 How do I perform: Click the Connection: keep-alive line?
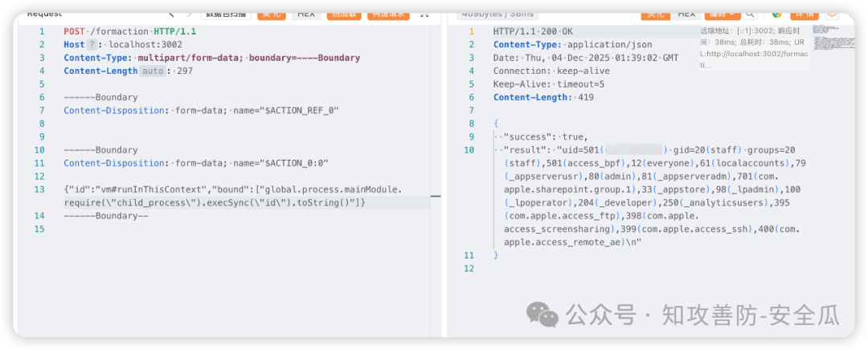[551, 71]
